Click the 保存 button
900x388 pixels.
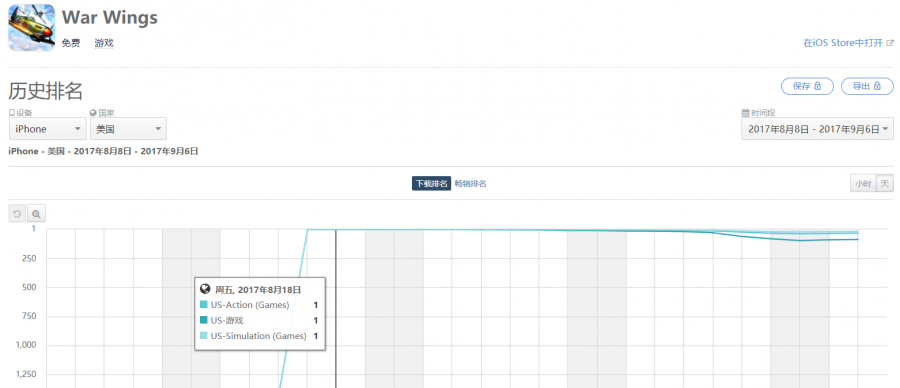pyautogui.click(x=807, y=86)
